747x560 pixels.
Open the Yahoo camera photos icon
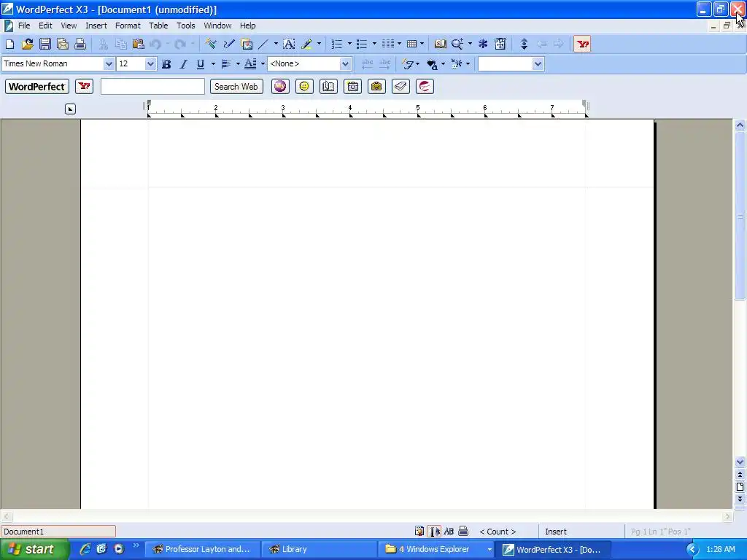pos(352,86)
